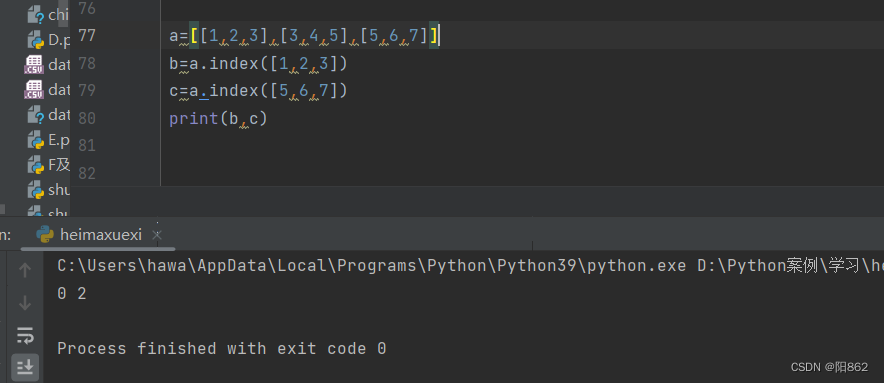
Task: Click the a.index([5,6,7]) code line
Action: (x=258, y=91)
